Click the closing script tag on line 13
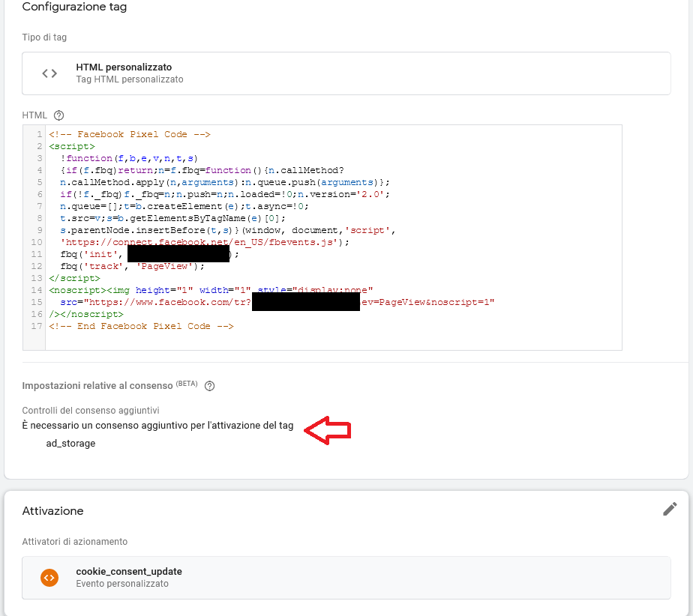This screenshot has height=616, width=693. 74,278
